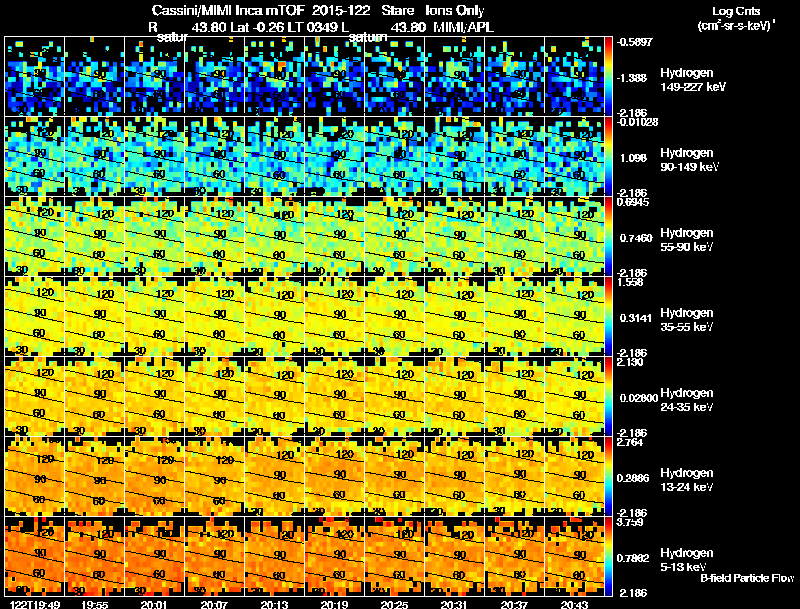
Task: Select the Hydrogen 24-35 keV label
Action: 687,400
